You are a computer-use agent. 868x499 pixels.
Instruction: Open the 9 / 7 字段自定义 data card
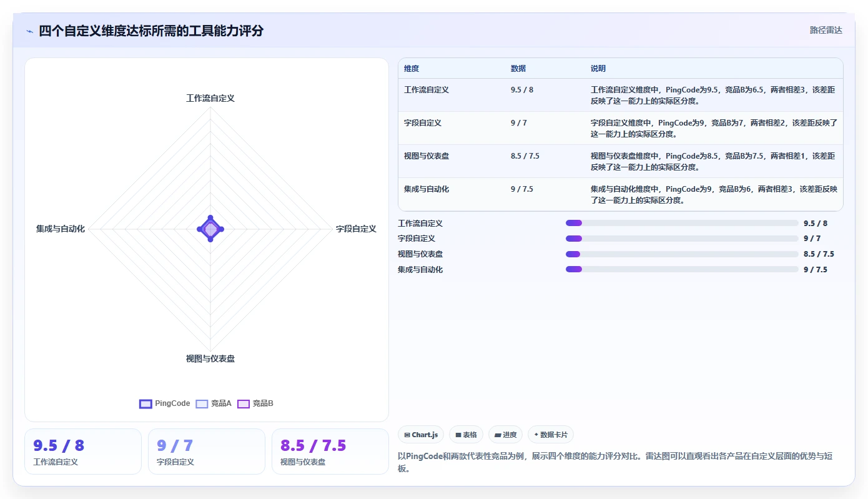point(207,452)
